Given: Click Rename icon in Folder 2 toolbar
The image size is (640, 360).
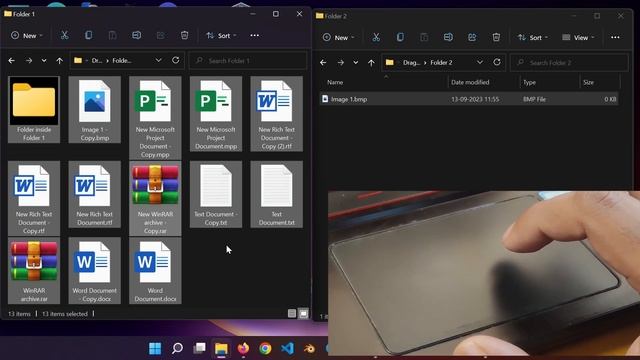Looking at the screenshot, I should click(x=448, y=38).
